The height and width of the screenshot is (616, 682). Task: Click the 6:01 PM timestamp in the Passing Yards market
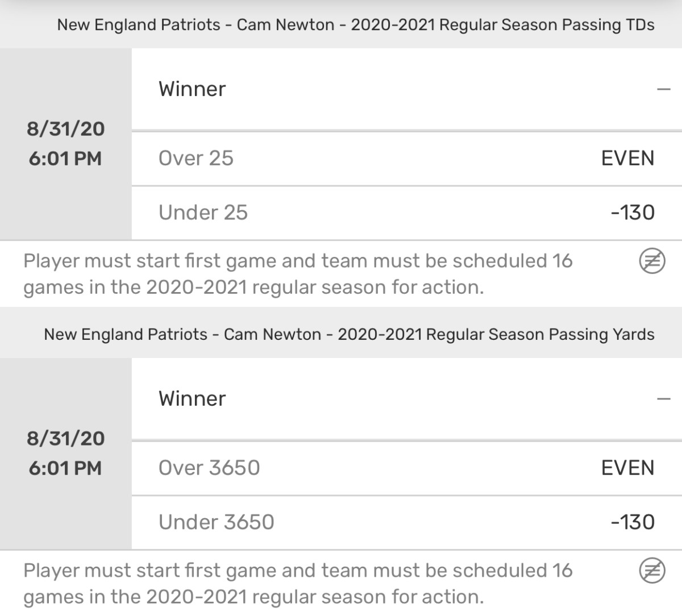pos(65,469)
